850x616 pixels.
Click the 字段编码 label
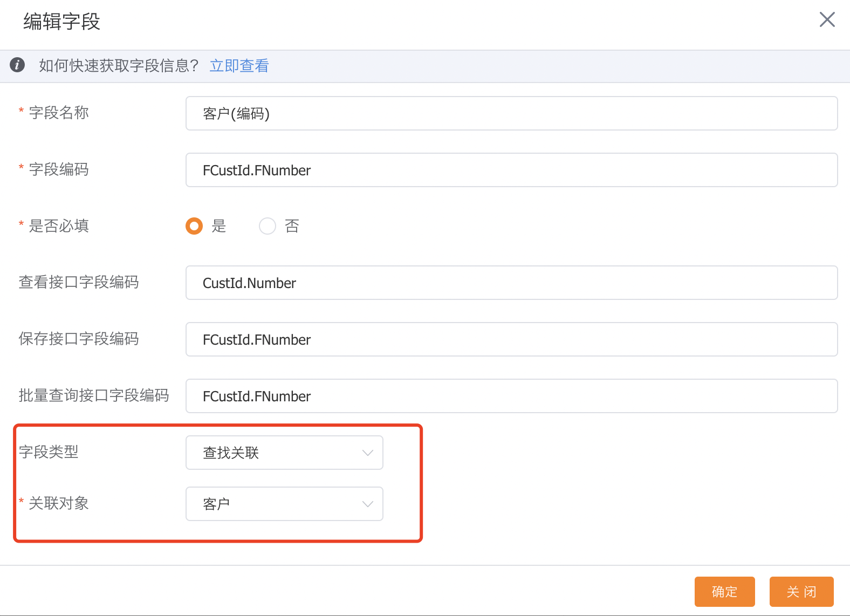click(59, 169)
